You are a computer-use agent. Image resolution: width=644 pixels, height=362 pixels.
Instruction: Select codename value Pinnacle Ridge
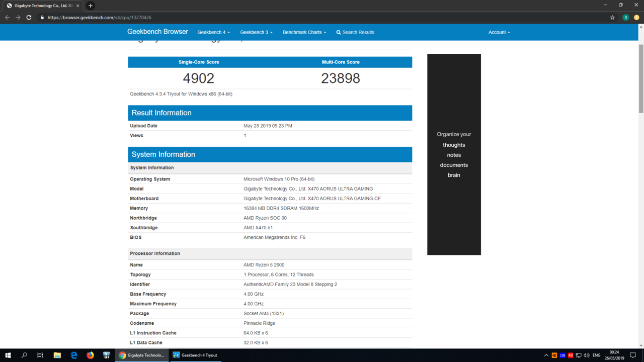coord(259,323)
